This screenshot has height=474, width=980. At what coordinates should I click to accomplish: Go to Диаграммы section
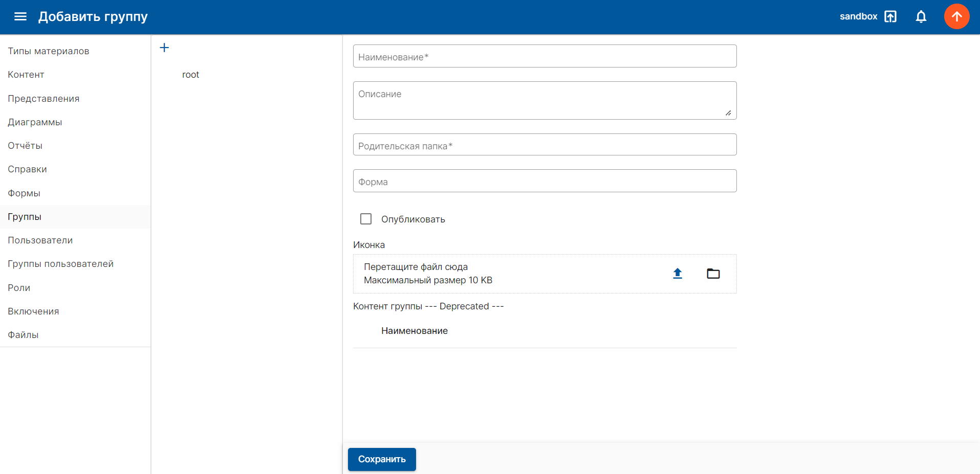pyautogui.click(x=75, y=122)
